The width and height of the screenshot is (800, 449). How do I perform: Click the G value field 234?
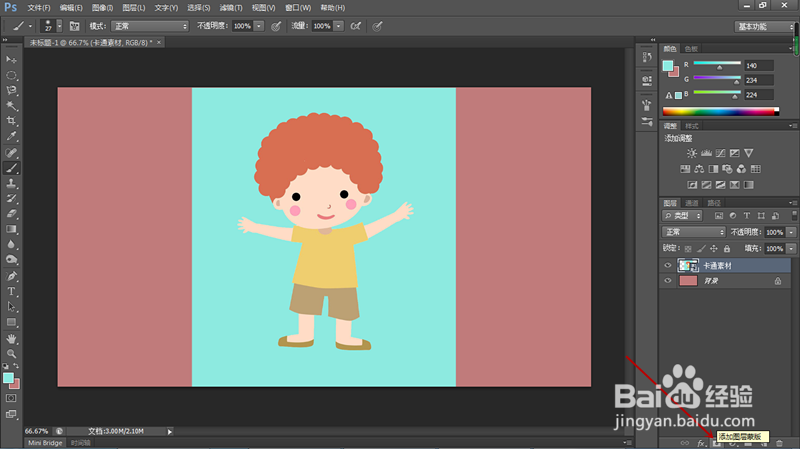(x=759, y=80)
